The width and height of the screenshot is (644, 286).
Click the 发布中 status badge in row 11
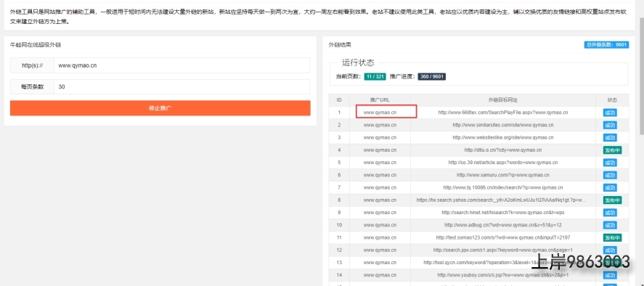(x=612, y=237)
